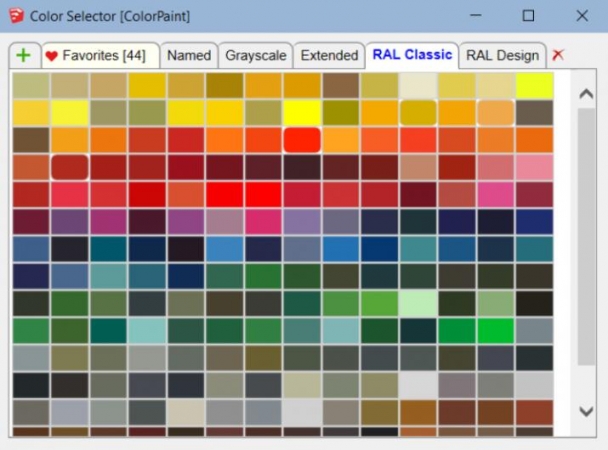
Task: Choose the pale salmon pink swatch
Action: coord(534,167)
